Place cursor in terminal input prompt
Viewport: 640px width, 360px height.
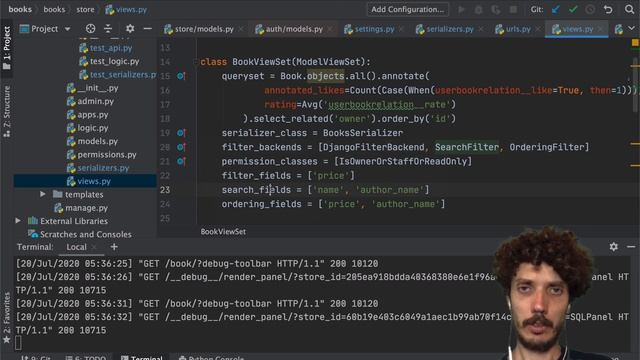(x=18, y=343)
